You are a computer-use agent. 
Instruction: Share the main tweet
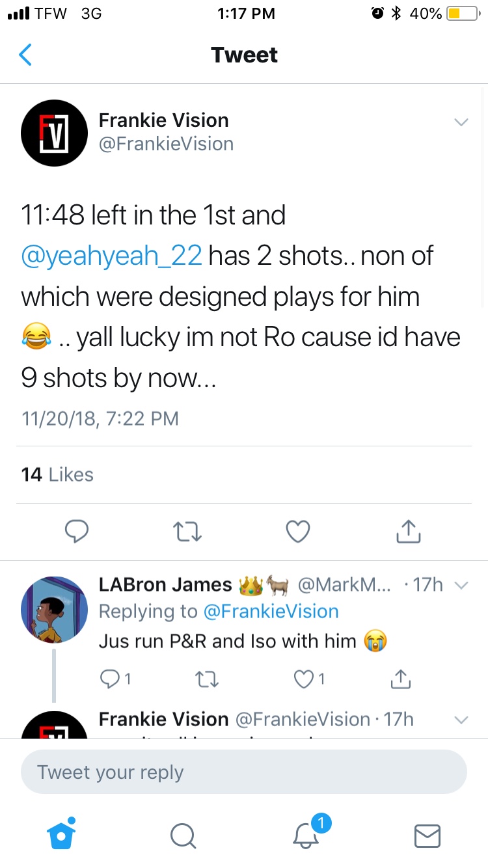tap(409, 532)
